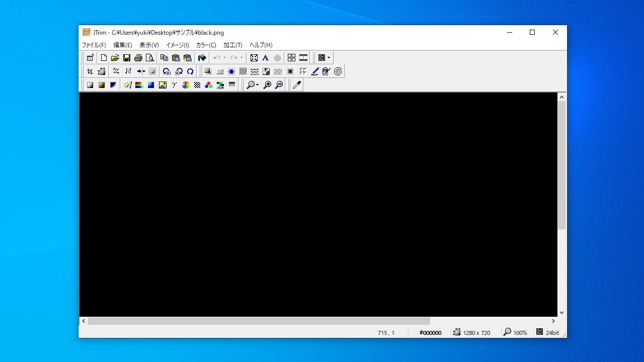
Task: Click the 100% zoom value in status bar
Action: (x=520, y=333)
